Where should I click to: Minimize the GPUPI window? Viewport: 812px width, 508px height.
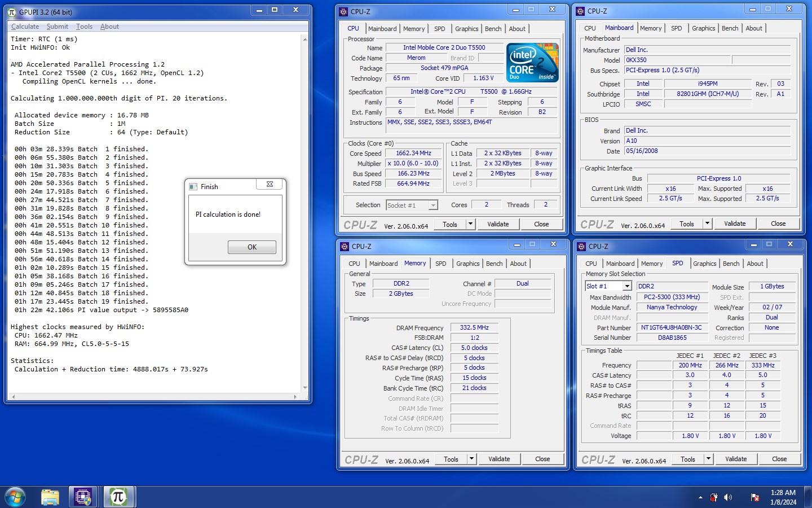259,10
